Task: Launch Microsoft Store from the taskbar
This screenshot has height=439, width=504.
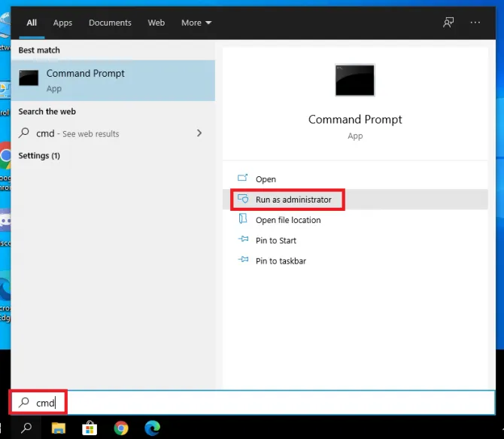Action: tap(90, 428)
